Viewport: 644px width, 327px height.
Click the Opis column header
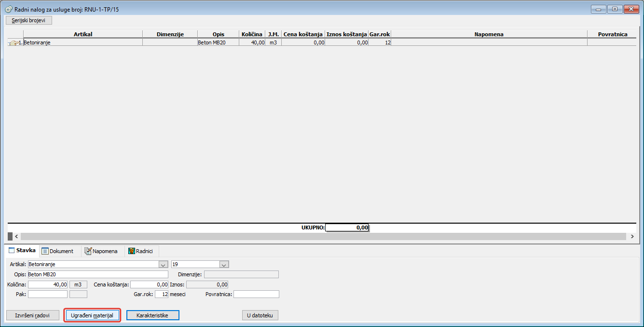(218, 34)
